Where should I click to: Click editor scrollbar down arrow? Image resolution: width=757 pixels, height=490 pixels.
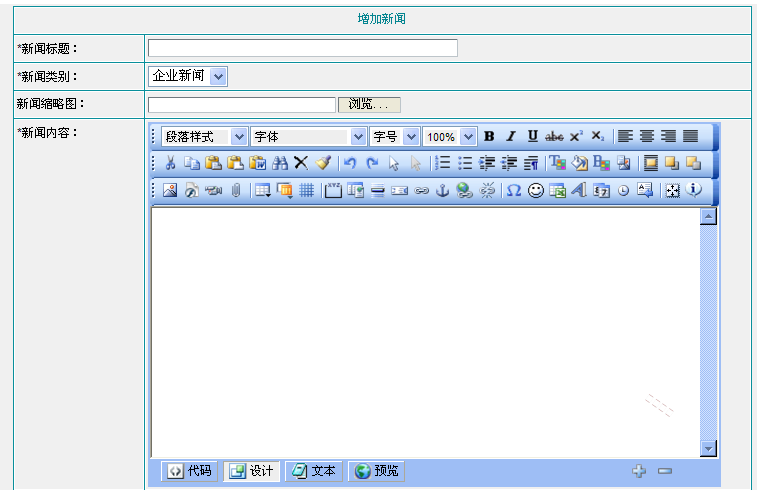tap(708, 448)
